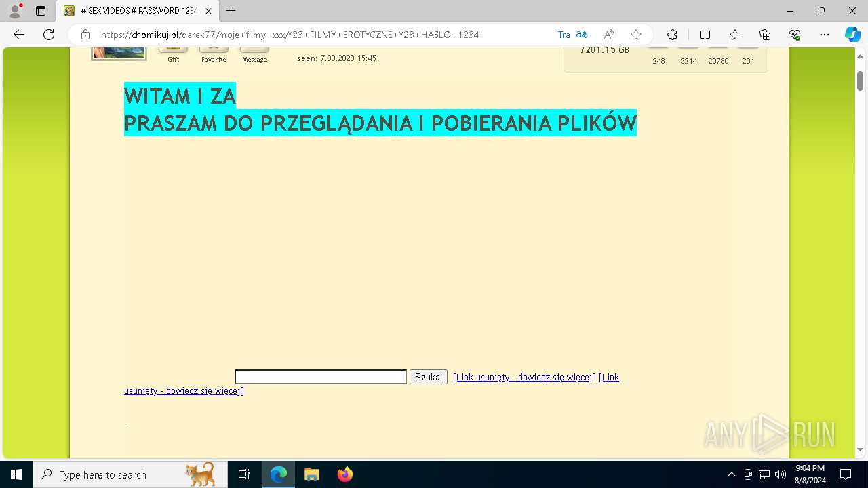The image size is (868, 488).
Task: Open Read aloud icon
Action: coord(609,35)
